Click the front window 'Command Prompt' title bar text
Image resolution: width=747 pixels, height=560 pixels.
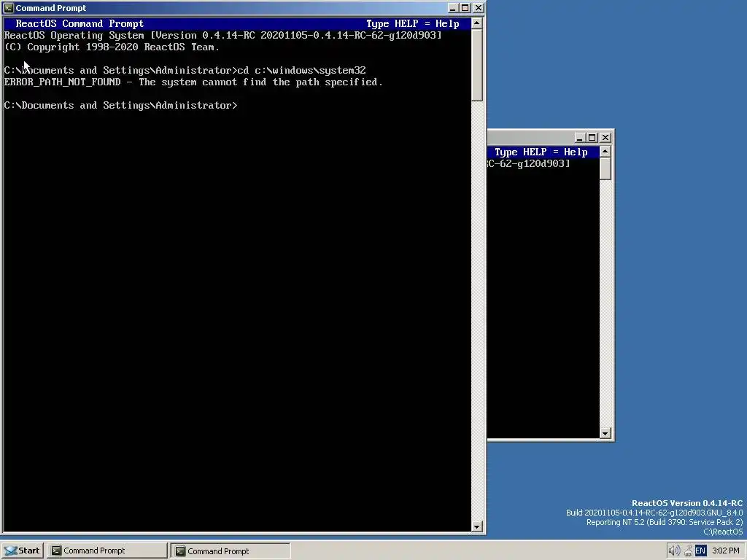coord(51,8)
